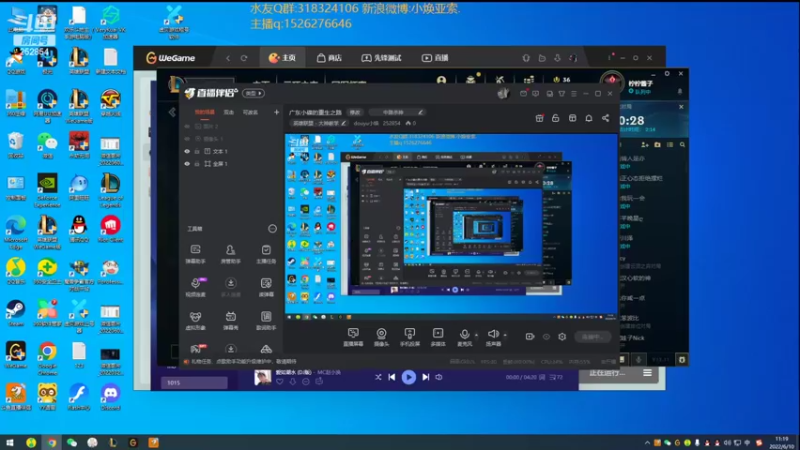Image resolution: width=800 pixels, height=450 pixels.
Task: Click the 扬声器 speaker icon
Action: (x=493, y=334)
